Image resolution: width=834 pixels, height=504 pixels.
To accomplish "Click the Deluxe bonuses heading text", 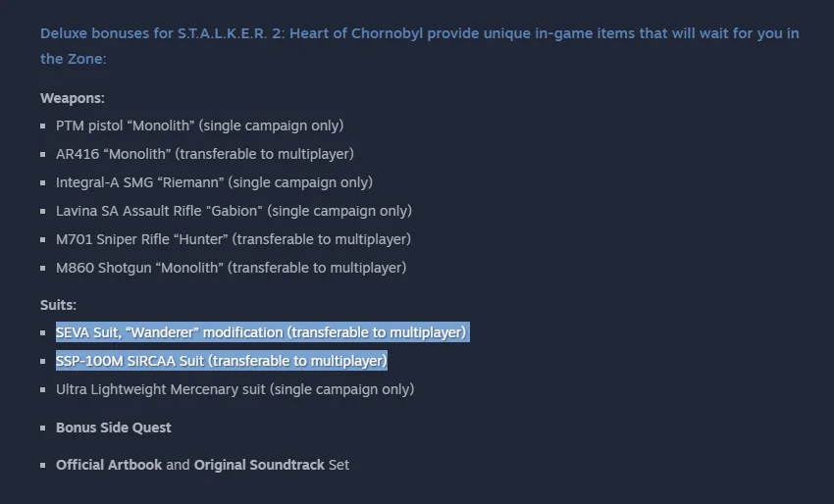I will pos(420,46).
